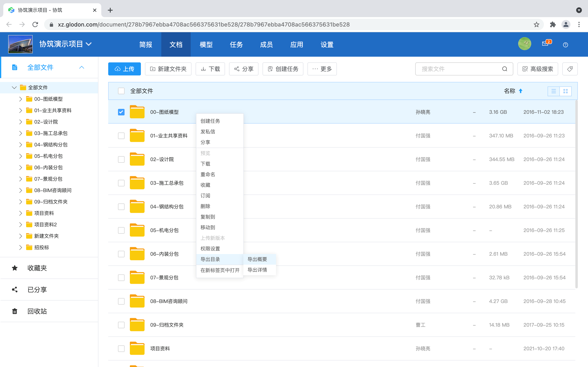Image resolution: width=588 pixels, height=367 pixels.
Task: Click the 上传 upload button
Action: (x=124, y=69)
